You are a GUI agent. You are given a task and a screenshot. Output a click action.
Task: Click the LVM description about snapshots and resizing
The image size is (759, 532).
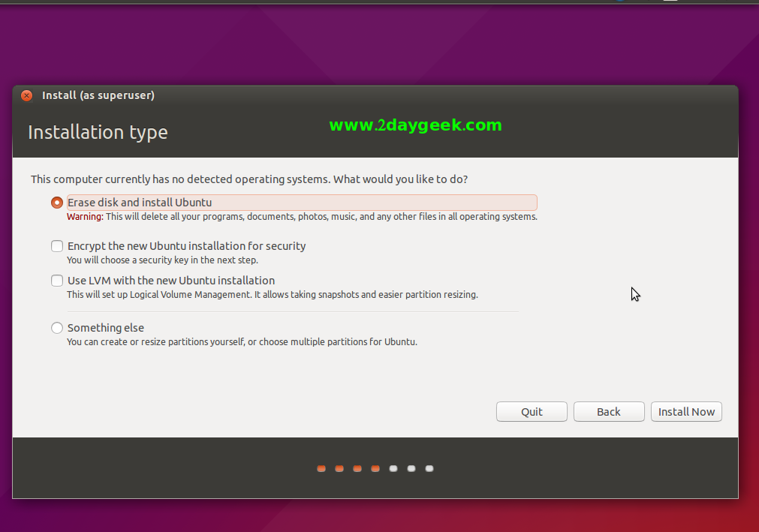point(272,295)
